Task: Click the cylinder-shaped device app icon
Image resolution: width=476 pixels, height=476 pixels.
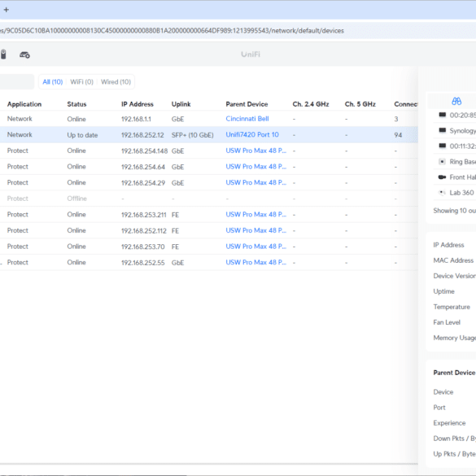Action: [3, 55]
